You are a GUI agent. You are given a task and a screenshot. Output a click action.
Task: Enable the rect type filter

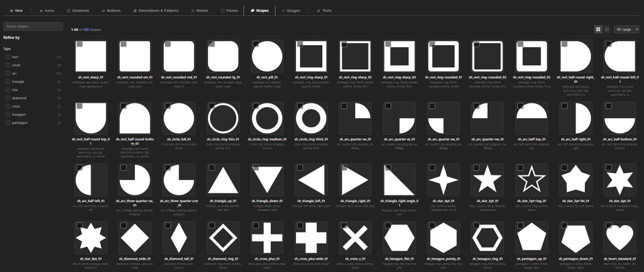(x=8, y=57)
